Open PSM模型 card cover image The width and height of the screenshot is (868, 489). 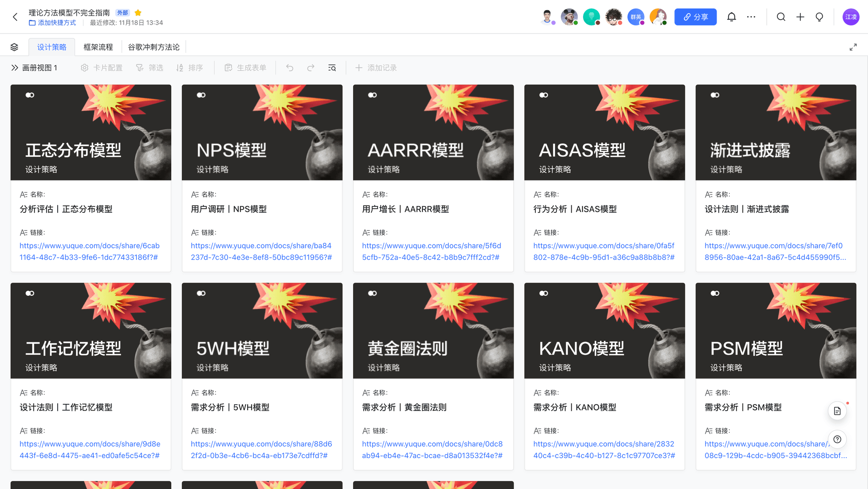click(x=776, y=331)
